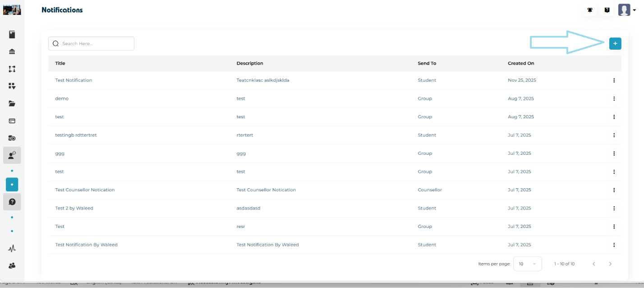Image resolution: width=644 pixels, height=288 pixels.
Task: Open three-dot menu for demo row
Action: click(614, 98)
